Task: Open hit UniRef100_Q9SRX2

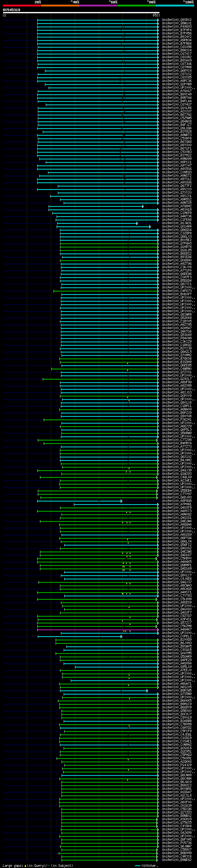Action: (177, 20)
